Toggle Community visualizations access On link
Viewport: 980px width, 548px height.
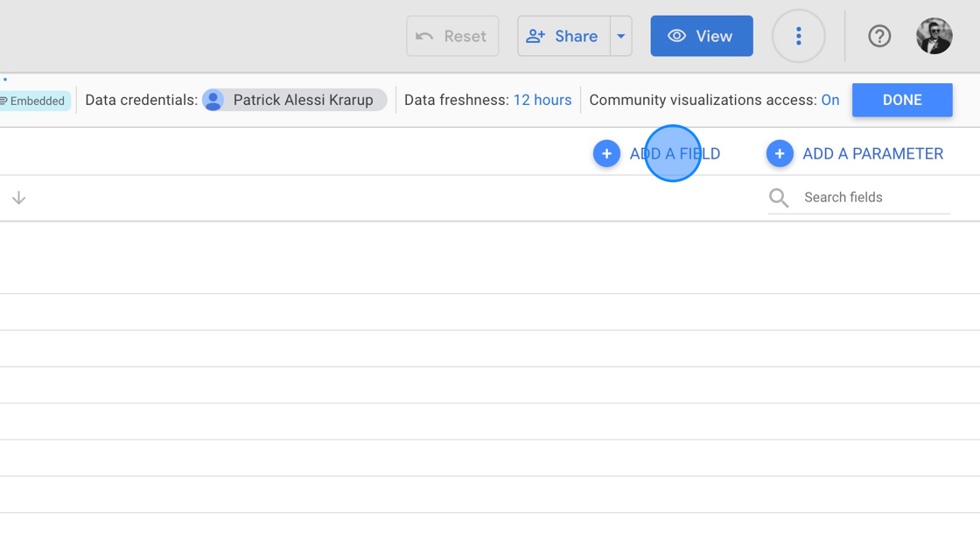(x=829, y=100)
